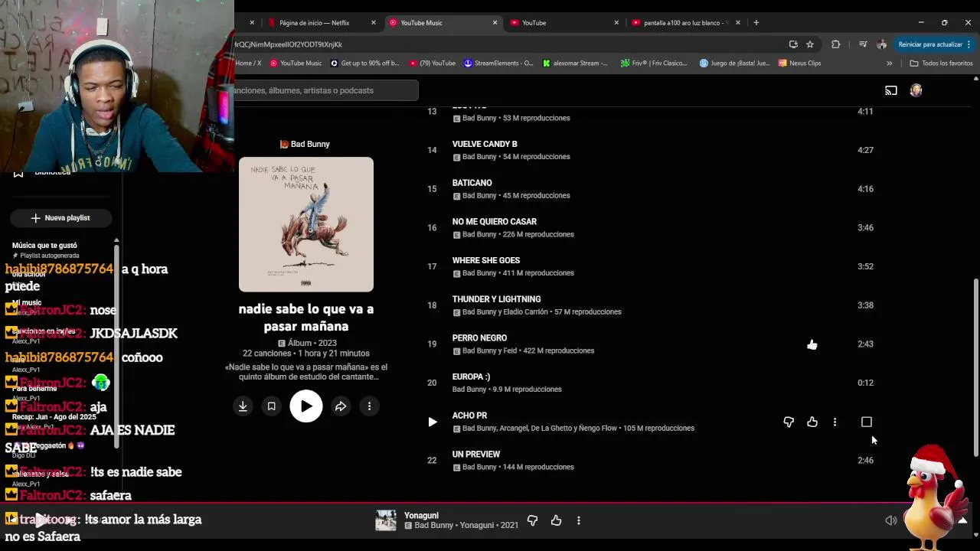Open YouTube Music account avatar
This screenshot has height=551, width=980.
pyautogui.click(x=916, y=90)
